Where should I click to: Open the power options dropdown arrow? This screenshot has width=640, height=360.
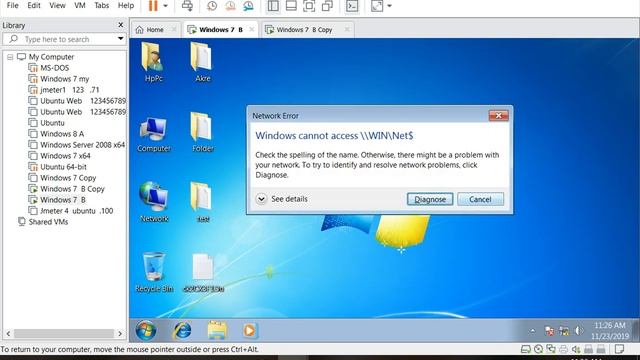point(165,6)
